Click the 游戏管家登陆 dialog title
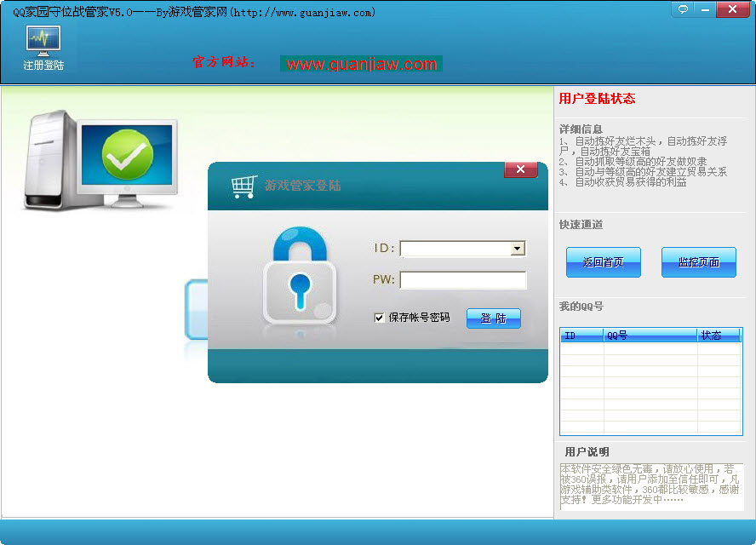The image size is (756, 545). click(x=302, y=185)
